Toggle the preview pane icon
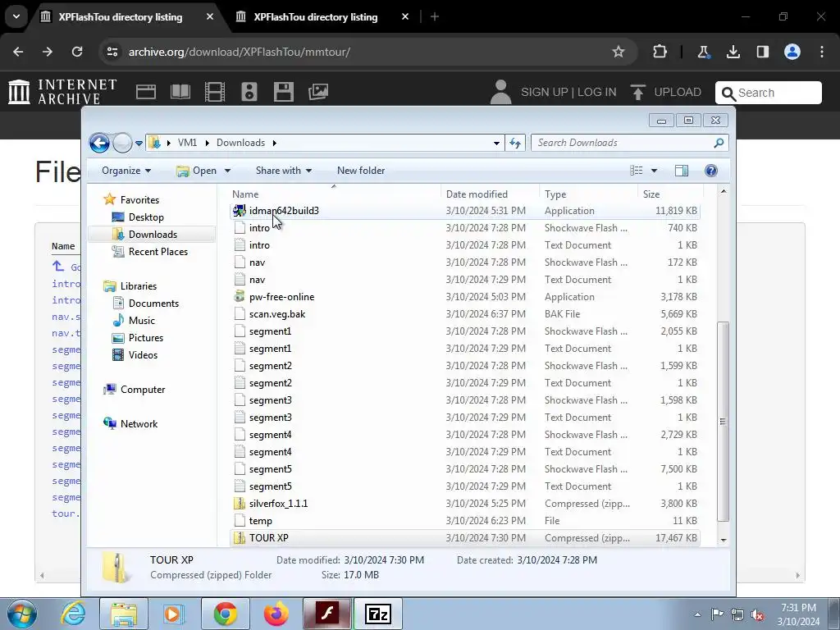The image size is (840, 630). coord(682,171)
